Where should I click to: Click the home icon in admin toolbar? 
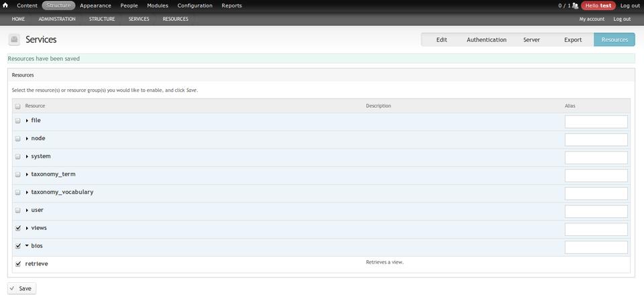click(5, 5)
